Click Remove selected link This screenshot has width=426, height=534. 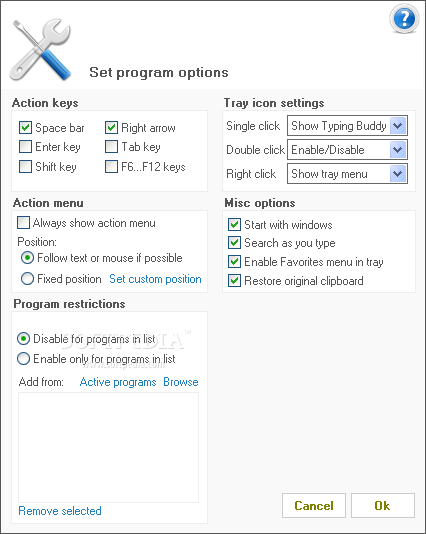[60, 511]
